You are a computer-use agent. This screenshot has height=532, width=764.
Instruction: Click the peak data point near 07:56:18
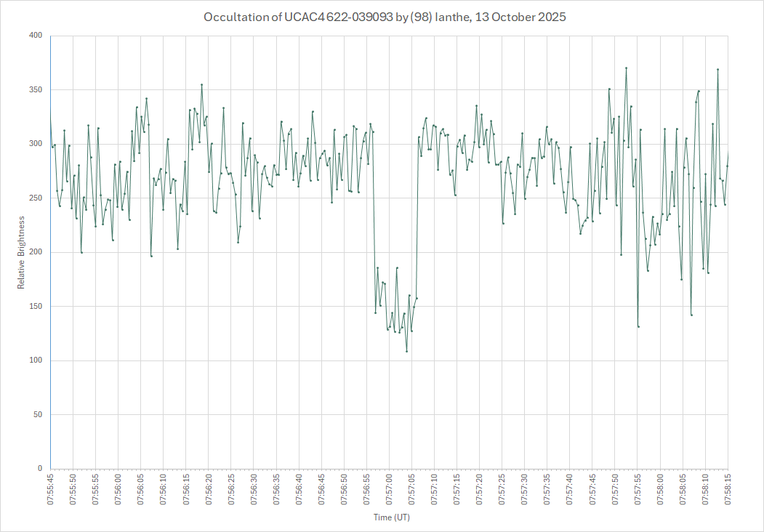coord(201,84)
